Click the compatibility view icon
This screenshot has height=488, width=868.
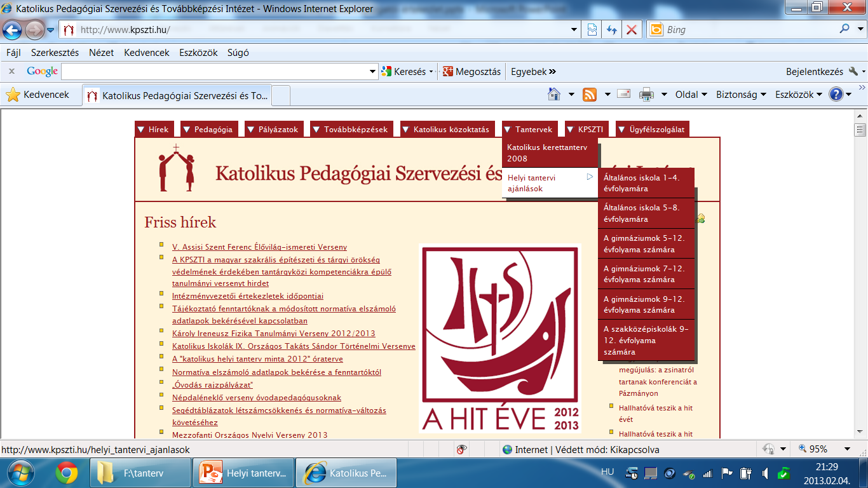coord(592,29)
